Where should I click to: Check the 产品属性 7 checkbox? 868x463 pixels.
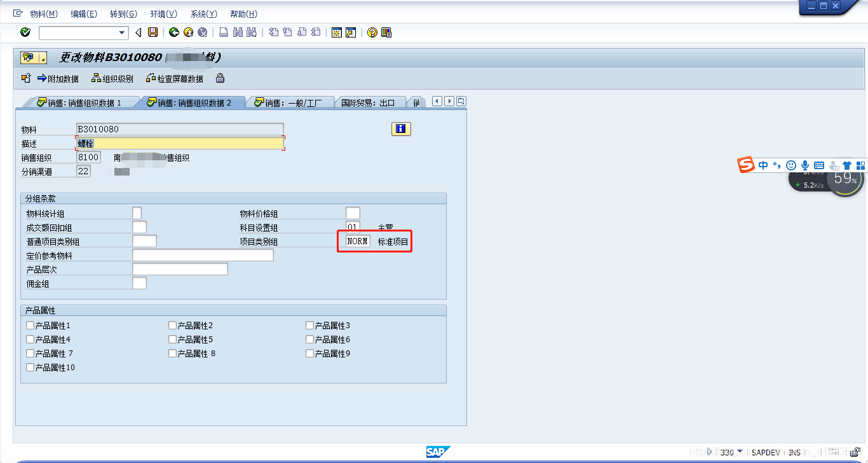pyautogui.click(x=31, y=353)
